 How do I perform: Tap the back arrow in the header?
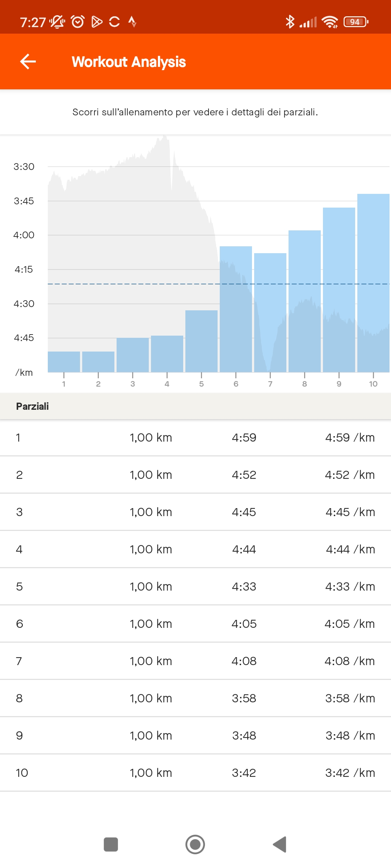pyautogui.click(x=28, y=61)
